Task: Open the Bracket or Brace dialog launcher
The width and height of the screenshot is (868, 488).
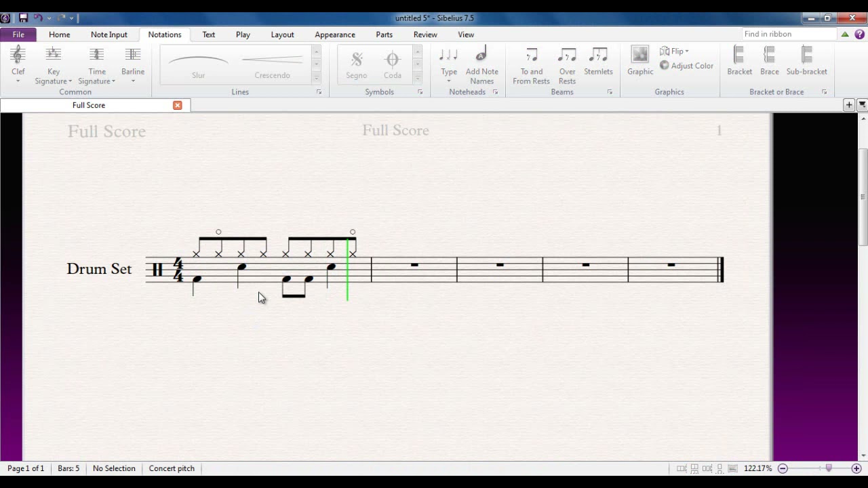Action: click(824, 92)
